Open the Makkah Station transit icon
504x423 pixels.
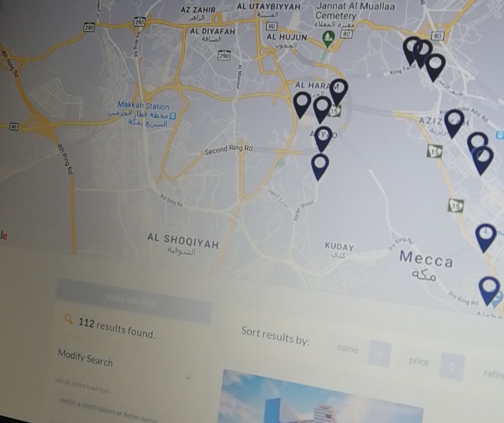pos(173,115)
